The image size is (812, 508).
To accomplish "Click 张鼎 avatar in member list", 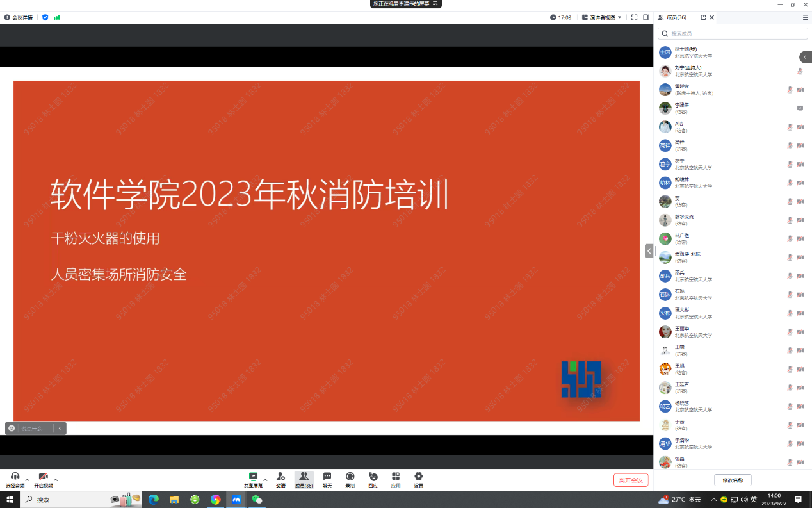I will click(x=665, y=462).
